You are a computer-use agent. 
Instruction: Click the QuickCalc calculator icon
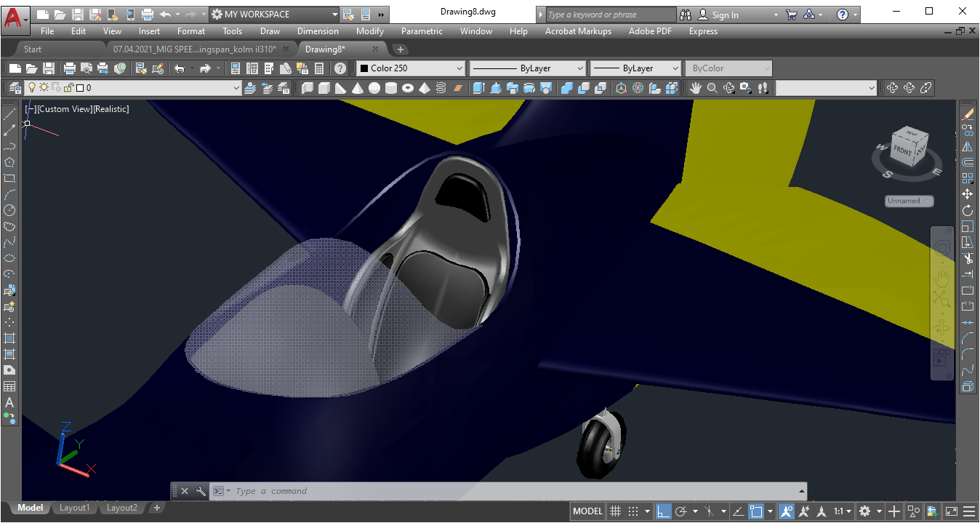click(x=318, y=68)
